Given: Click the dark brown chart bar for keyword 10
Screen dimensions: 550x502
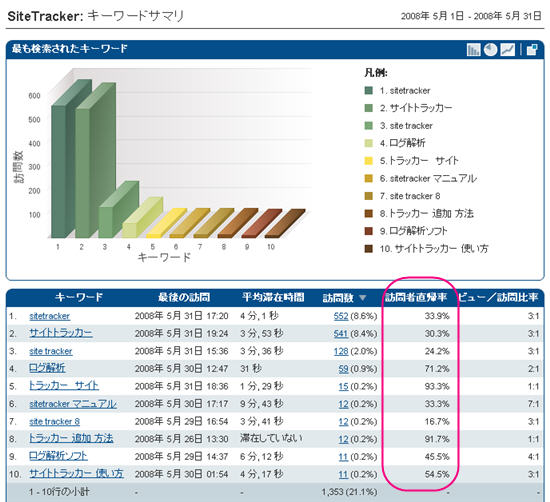Looking at the screenshot, I should pos(285,224).
